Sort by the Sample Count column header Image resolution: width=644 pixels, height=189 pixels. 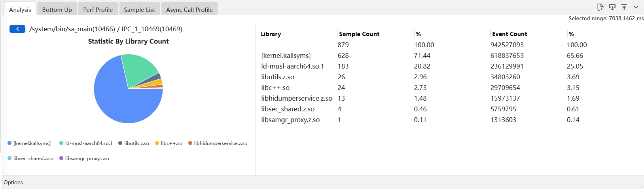pyautogui.click(x=359, y=34)
